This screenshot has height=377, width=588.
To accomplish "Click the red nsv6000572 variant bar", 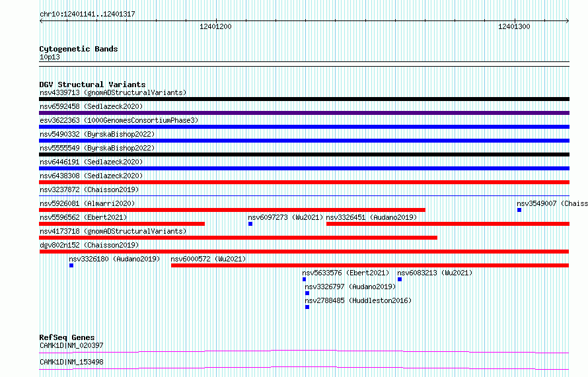I will click(x=370, y=265).
